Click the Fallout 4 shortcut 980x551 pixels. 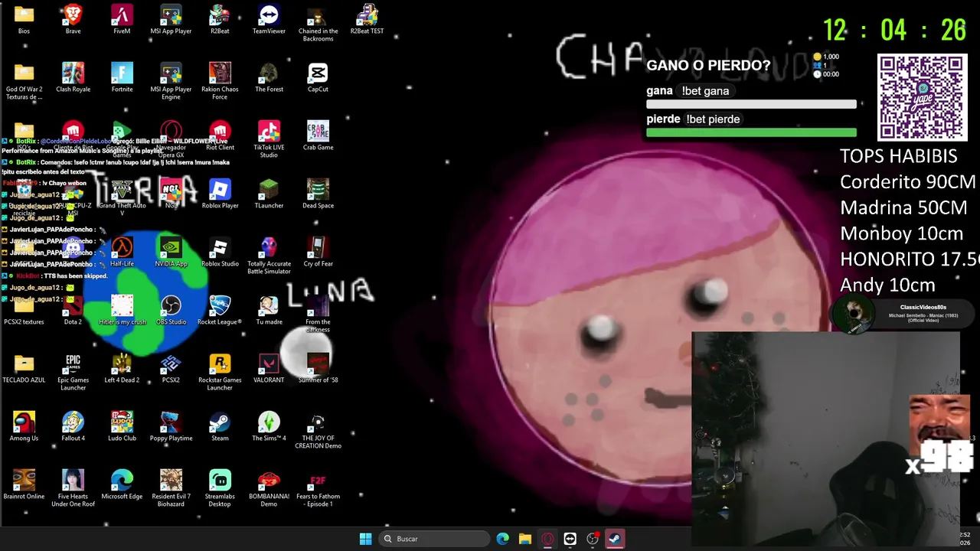point(73,427)
